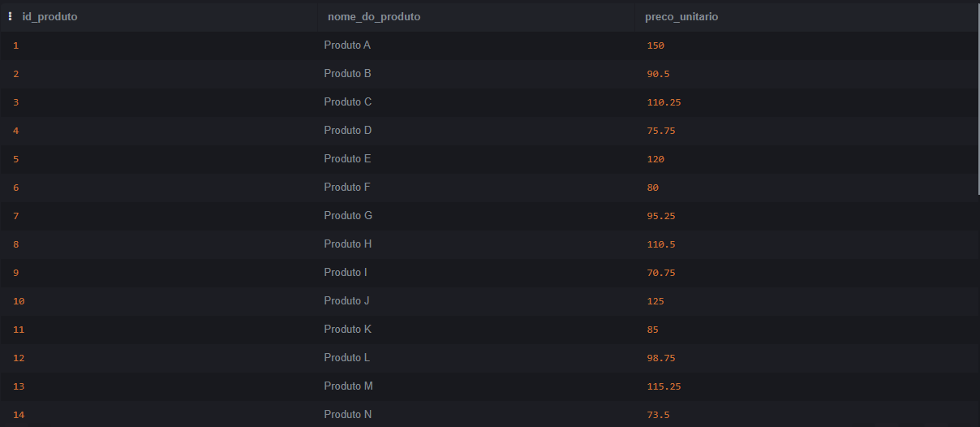
Task: Select the Produto G name cell
Action: 348,216
